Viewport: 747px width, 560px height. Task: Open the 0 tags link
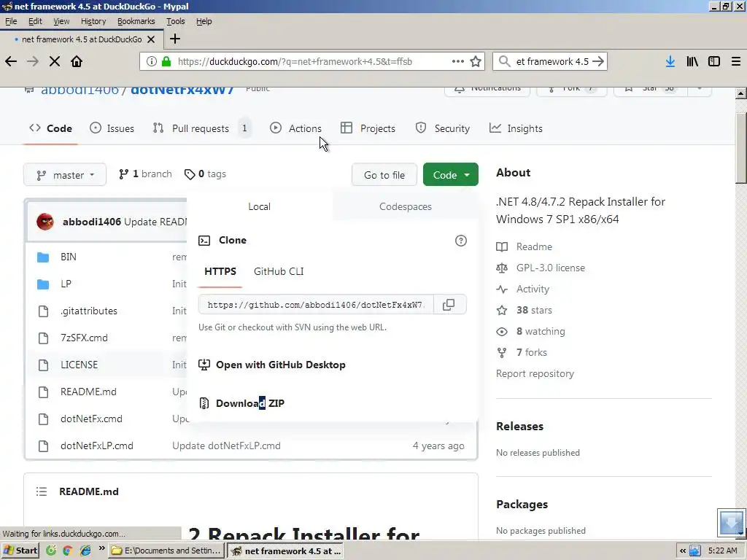pyautogui.click(x=205, y=174)
